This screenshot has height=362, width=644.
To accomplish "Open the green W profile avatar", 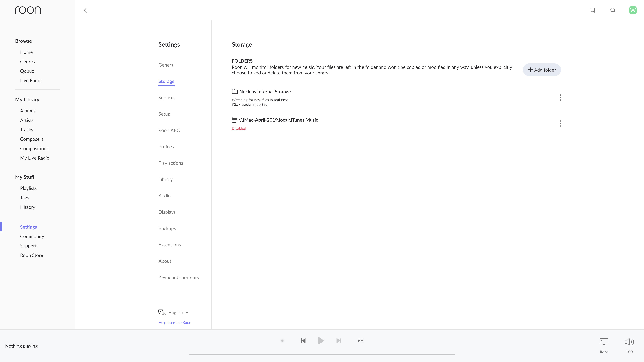I will (633, 10).
